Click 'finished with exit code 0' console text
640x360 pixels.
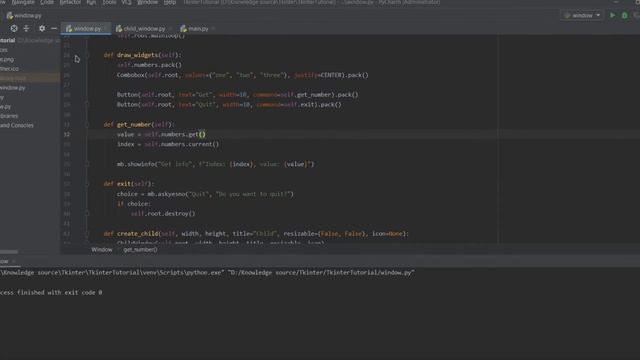point(60,293)
